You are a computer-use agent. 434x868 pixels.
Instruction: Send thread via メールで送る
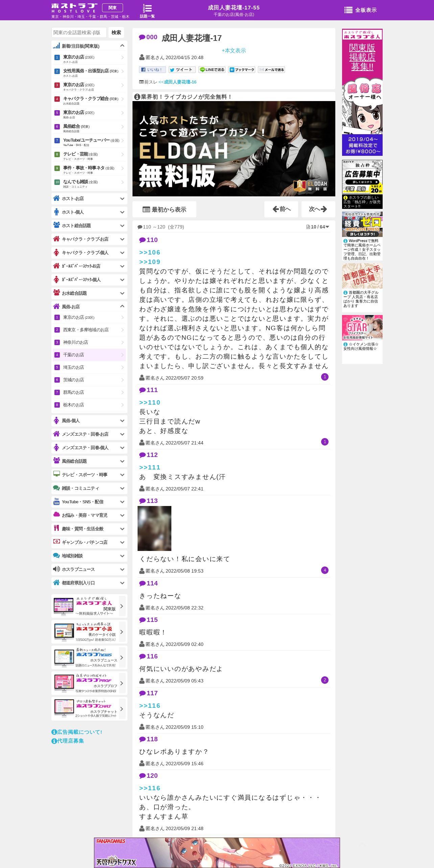271,70
